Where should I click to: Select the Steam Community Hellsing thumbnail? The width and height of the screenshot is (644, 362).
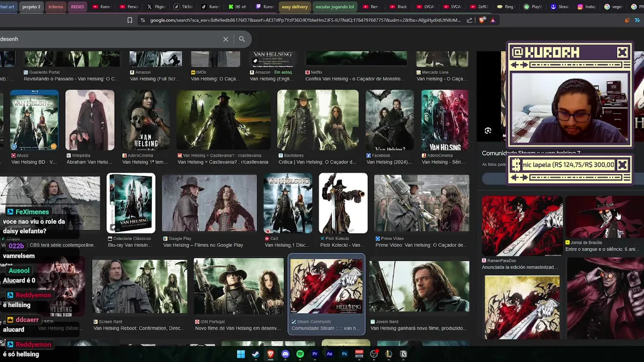(x=327, y=287)
